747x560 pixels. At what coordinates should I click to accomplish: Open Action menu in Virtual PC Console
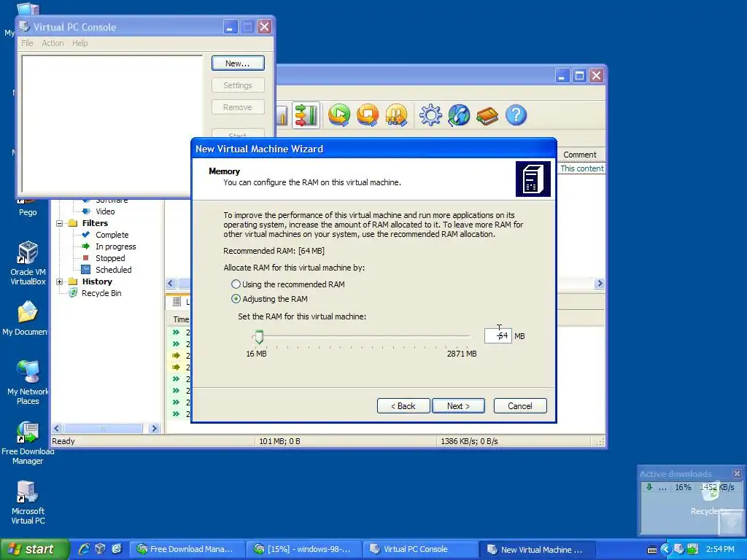[53, 43]
